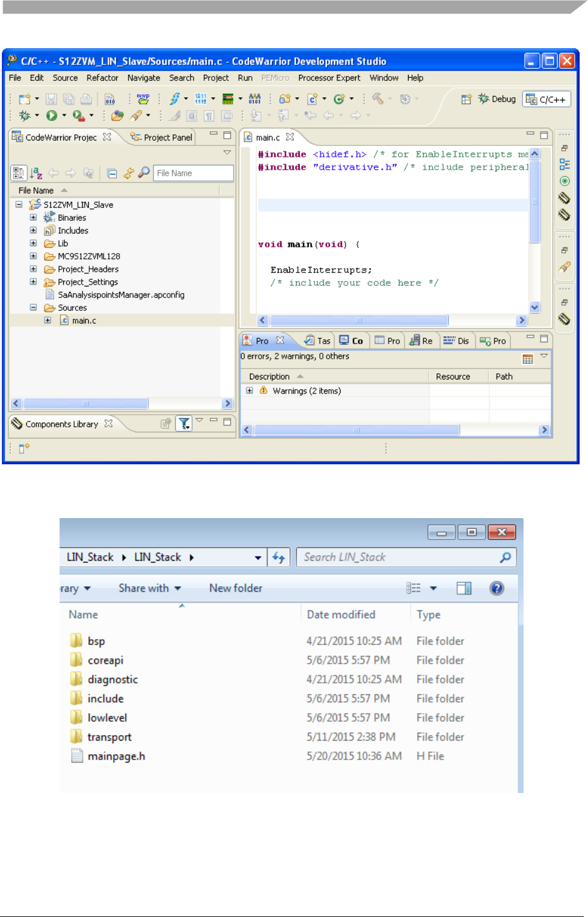Open Explorer address bar history dropdown
Image resolution: width=588 pixels, height=917 pixels.
click(x=258, y=558)
